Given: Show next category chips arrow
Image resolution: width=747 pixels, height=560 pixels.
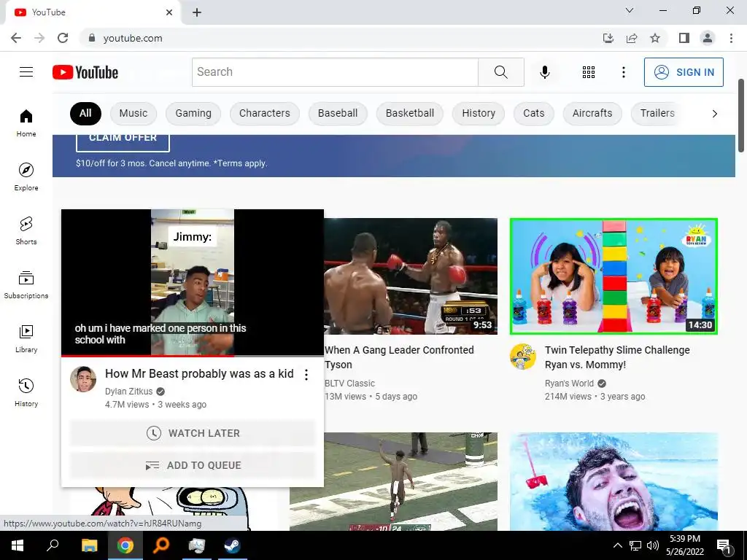Looking at the screenshot, I should (x=714, y=113).
